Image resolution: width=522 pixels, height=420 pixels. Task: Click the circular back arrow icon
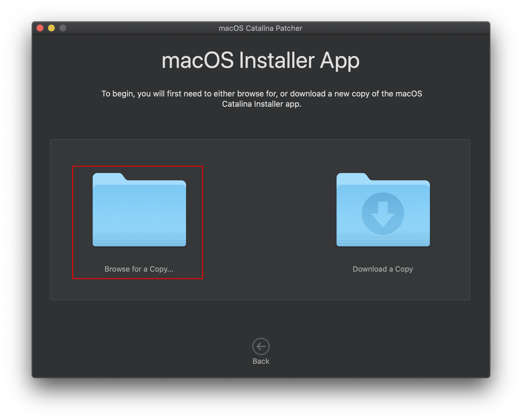260,346
